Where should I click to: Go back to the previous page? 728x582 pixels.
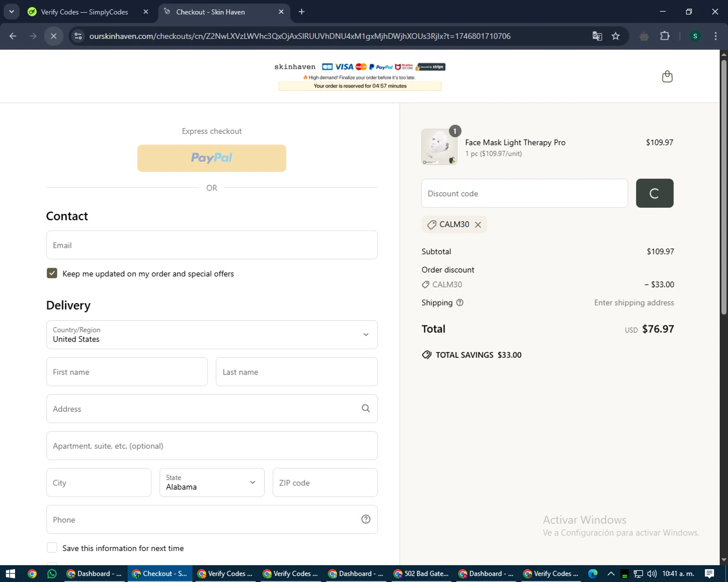pyautogui.click(x=13, y=36)
